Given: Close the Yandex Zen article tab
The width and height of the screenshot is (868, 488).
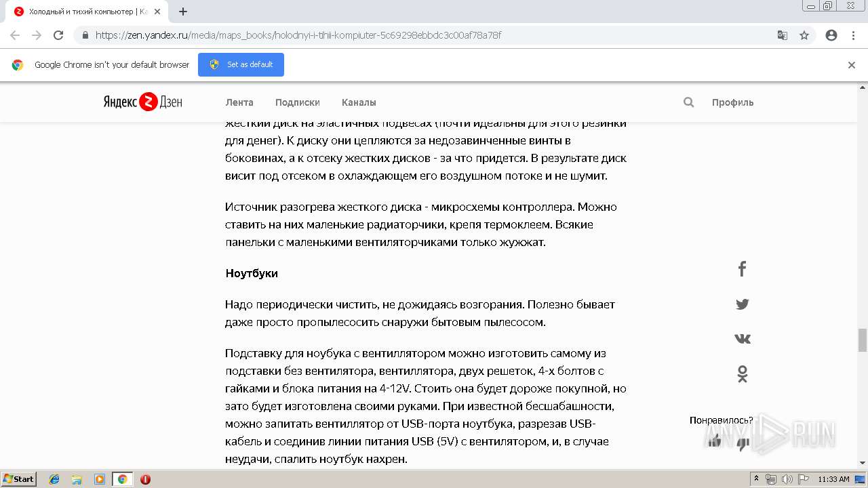Looking at the screenshot, I should point(157,12).
